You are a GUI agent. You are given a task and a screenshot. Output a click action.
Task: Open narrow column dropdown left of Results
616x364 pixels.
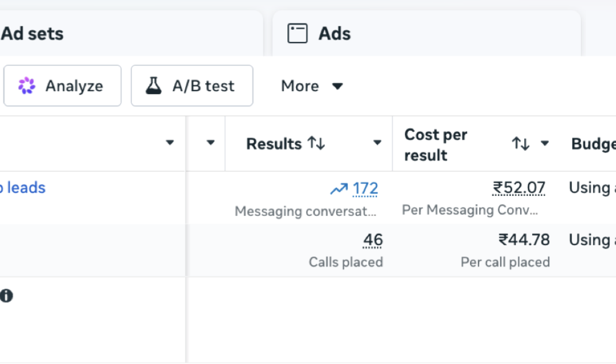pos(210,142)
